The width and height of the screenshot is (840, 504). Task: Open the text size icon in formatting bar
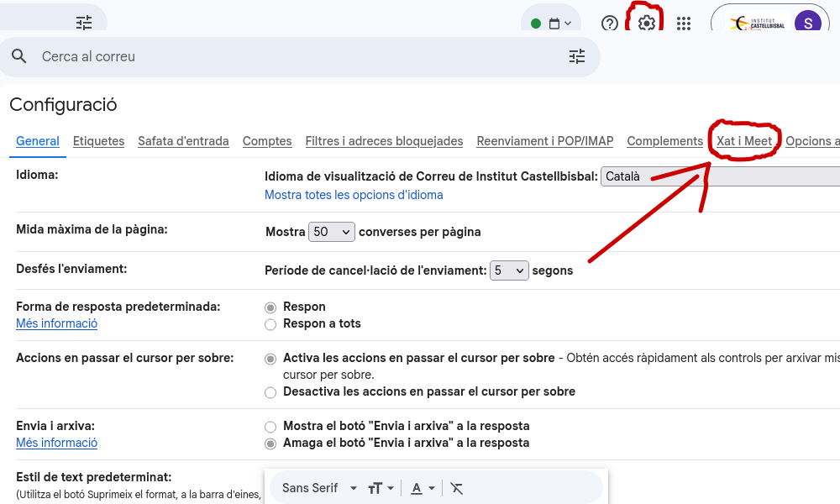coord(380,488)
